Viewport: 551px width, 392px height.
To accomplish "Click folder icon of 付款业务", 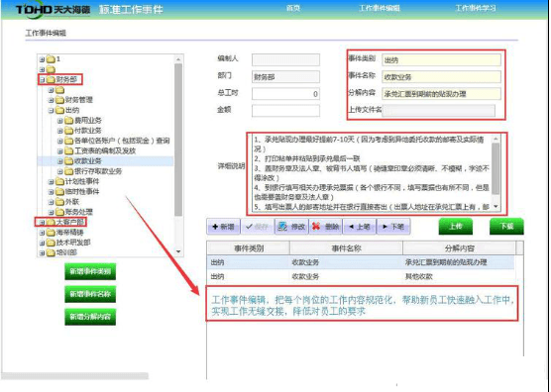I will point(69,131).
